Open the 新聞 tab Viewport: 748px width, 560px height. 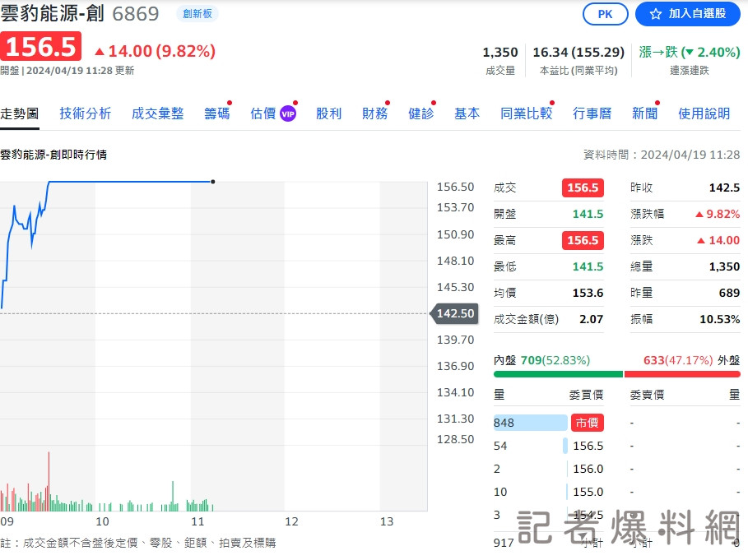tap(644, 113)
